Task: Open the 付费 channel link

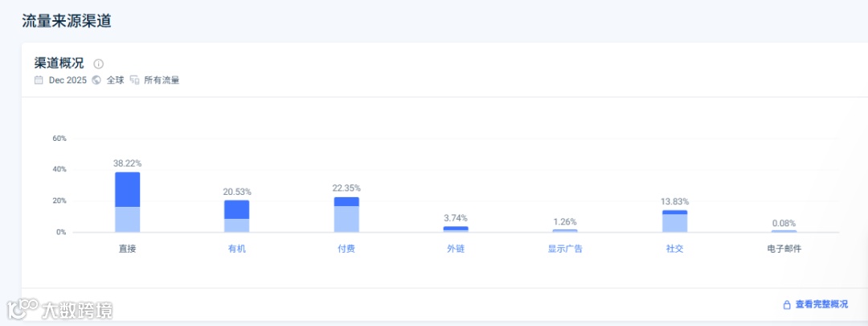Action: point(346,249)
